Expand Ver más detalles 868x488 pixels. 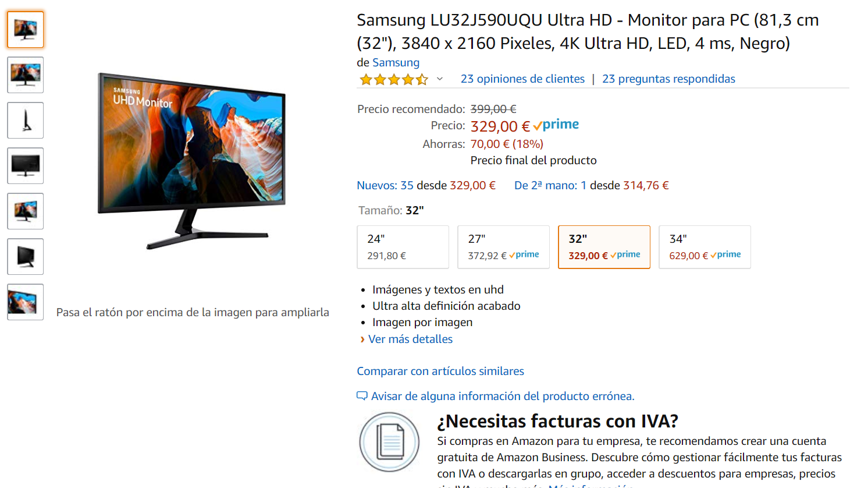pos(410,339)
